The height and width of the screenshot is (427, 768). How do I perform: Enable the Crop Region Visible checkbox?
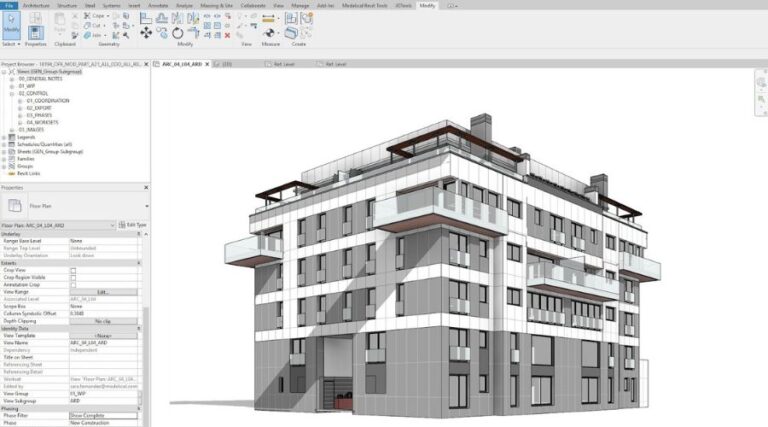[x=72, y=277]
